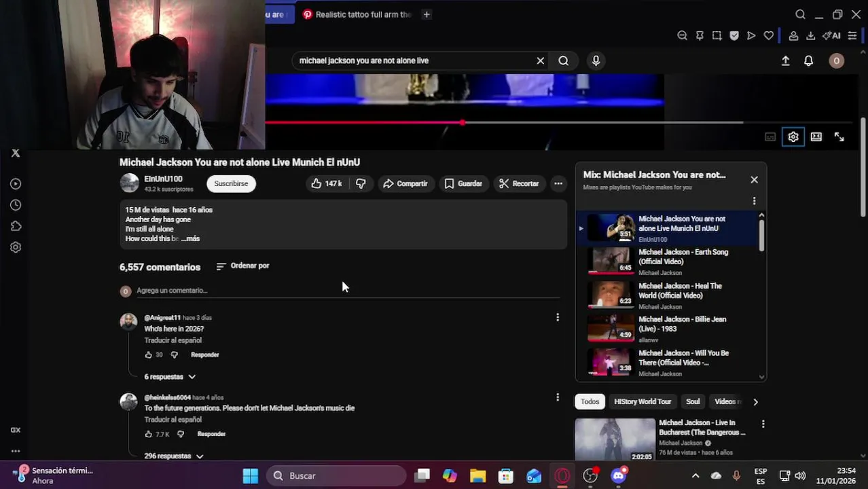Click the pinboard pin icon
The image size is (868, 489).
(700, 36)
